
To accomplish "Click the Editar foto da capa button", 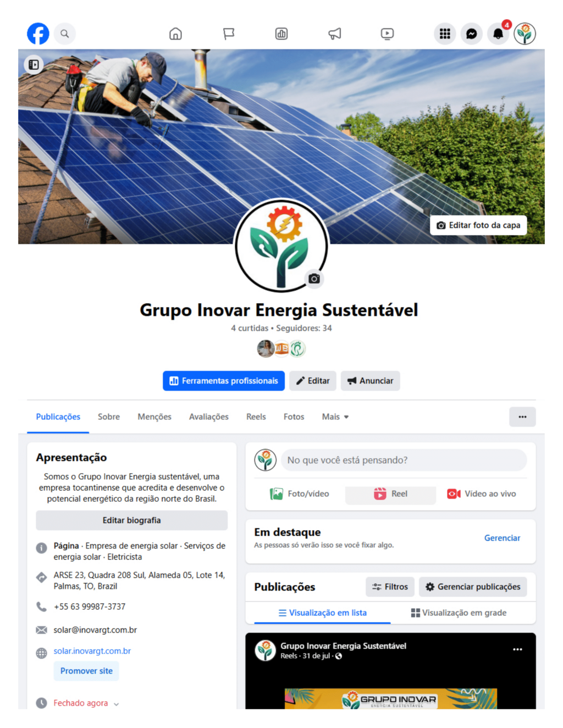I will 478,225.
